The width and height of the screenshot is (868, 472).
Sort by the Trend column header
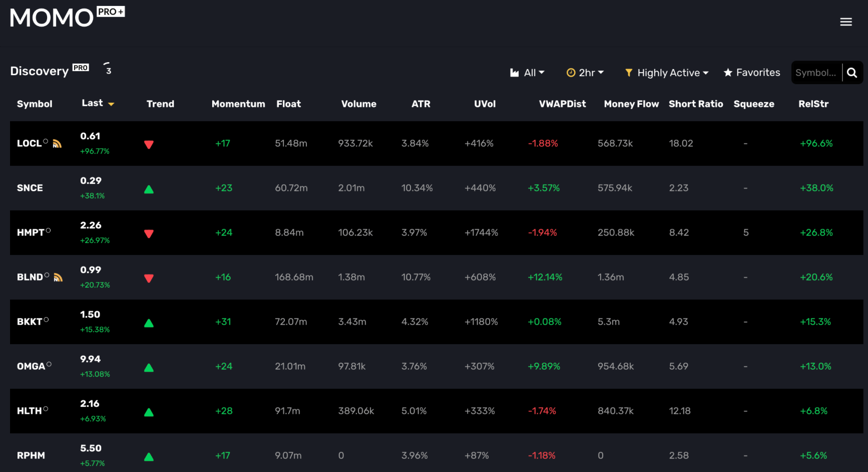(x=160, y=104)
